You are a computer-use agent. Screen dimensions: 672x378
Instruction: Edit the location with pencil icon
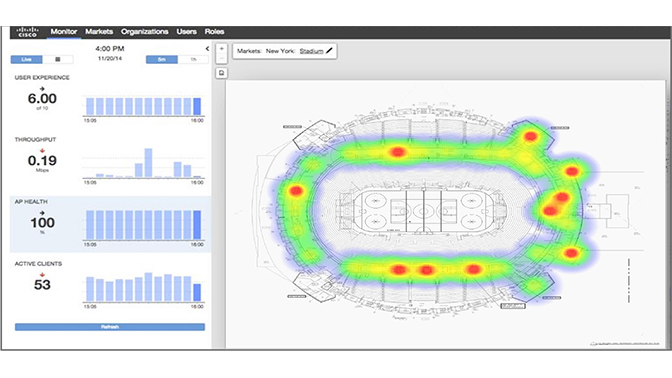click(329, 51)
